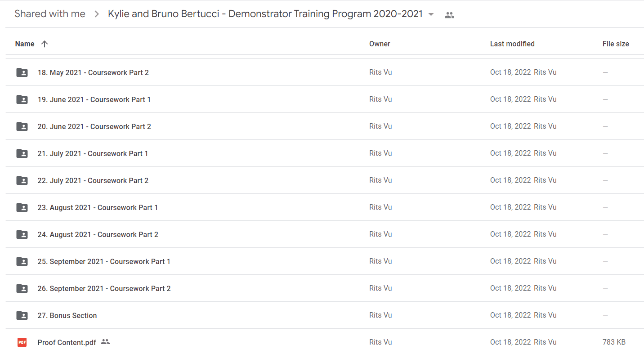Image resolution: width=644 pixels, height=350 pixels.
Task: Click the folder icon for 24. August 2021 Part 2
Action: click(22, 234)
